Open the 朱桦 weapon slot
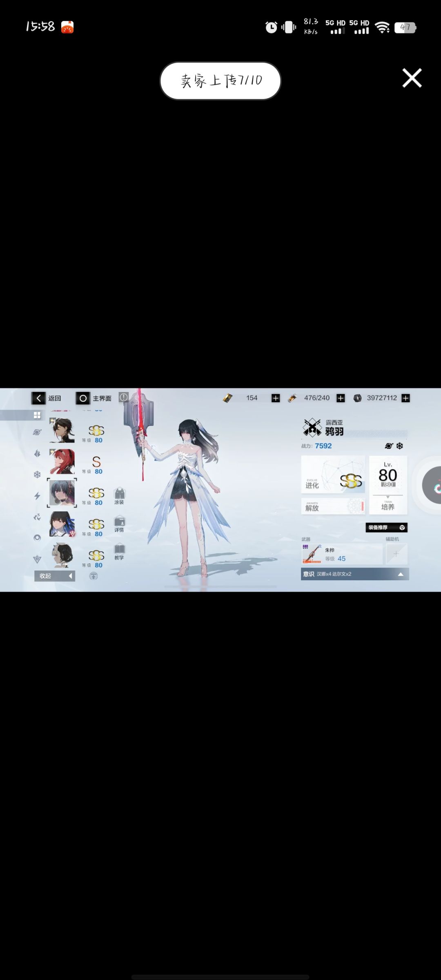The height and width of the screenshot is (980, 441). [342, 554]
